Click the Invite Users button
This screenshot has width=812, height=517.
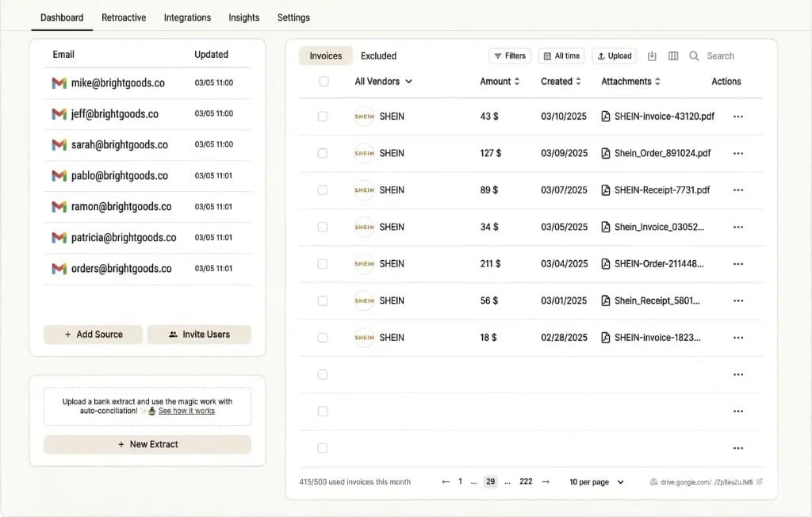[199, 335]
